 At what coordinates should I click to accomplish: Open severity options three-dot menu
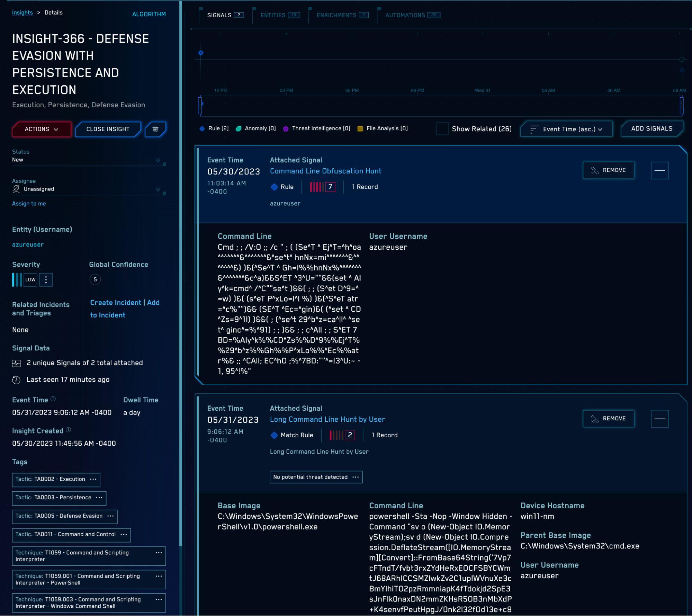(46, 280)
